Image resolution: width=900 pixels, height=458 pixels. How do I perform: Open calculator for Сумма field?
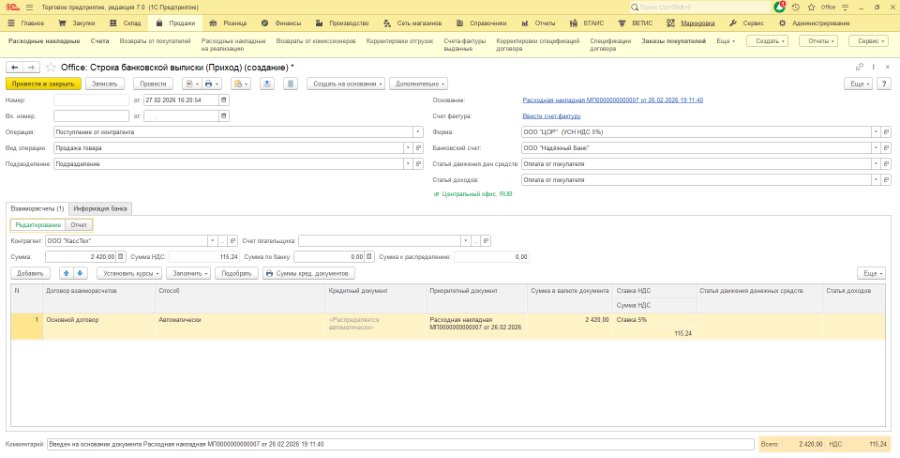click(x=121, y=257)
